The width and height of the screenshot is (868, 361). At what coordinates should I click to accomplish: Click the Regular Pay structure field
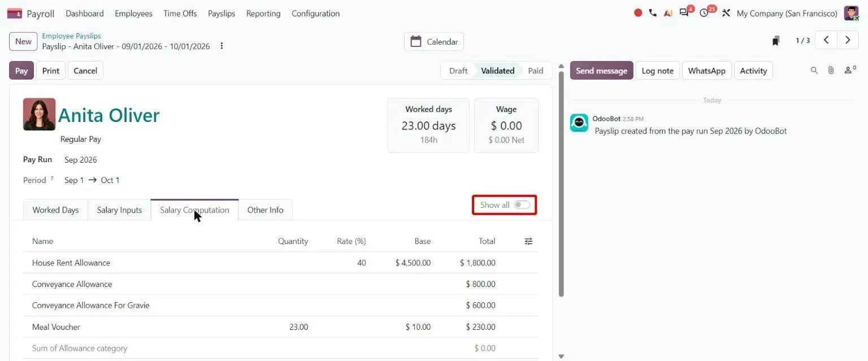(x=81, y=139)
